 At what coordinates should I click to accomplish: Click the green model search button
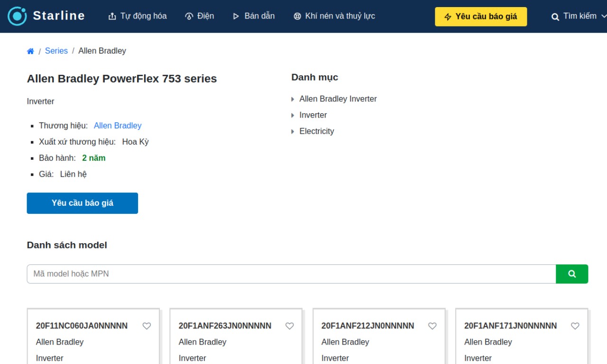click(572, 274)
